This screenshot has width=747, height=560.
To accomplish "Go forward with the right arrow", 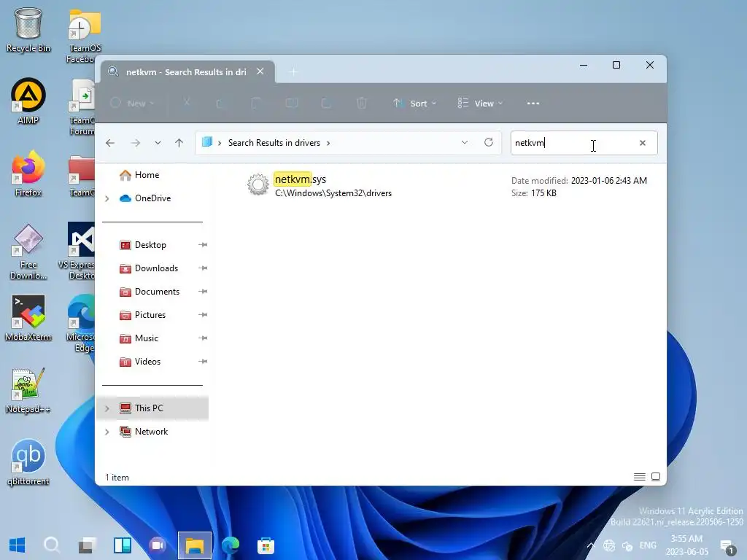I will coord(135,143).
